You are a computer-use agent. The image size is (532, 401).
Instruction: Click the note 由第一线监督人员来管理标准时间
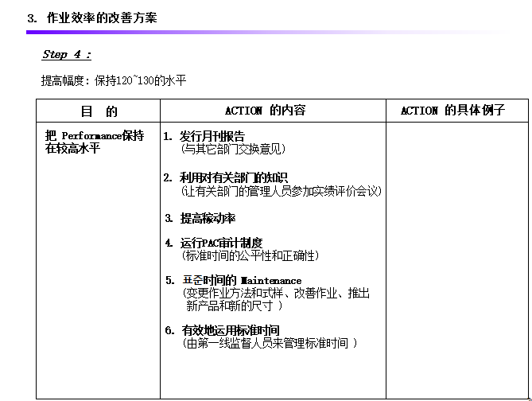pos(270,343)
